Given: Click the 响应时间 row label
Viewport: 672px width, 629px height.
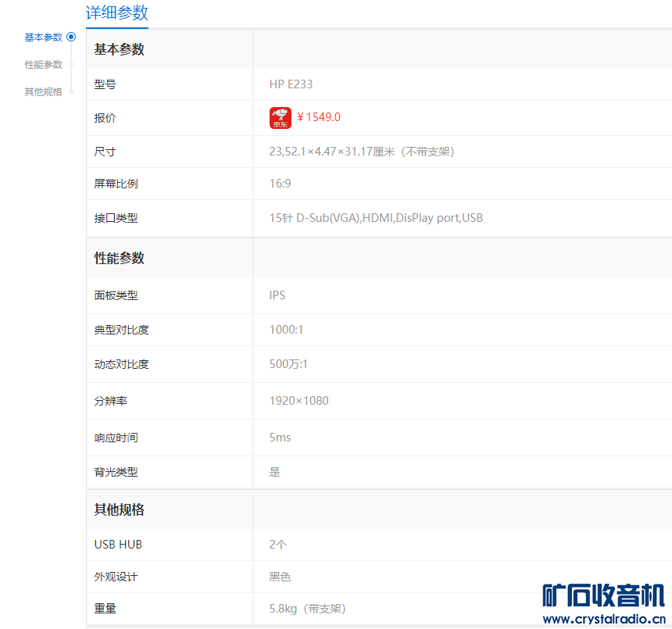Looking at the screenshot, I should click(x=116, y=438).
